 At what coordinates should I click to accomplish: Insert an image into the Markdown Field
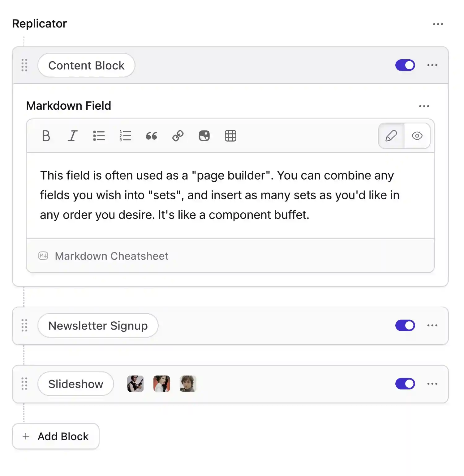(204, 136)
